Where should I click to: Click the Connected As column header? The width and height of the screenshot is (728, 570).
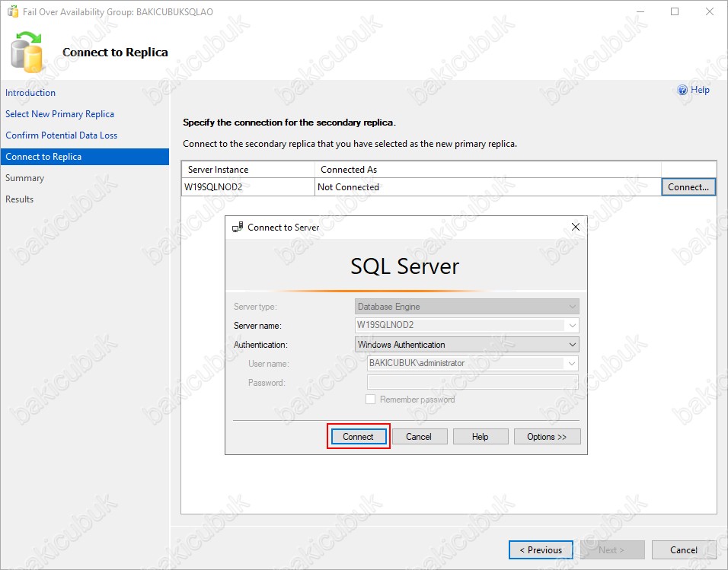click(488, 170)
